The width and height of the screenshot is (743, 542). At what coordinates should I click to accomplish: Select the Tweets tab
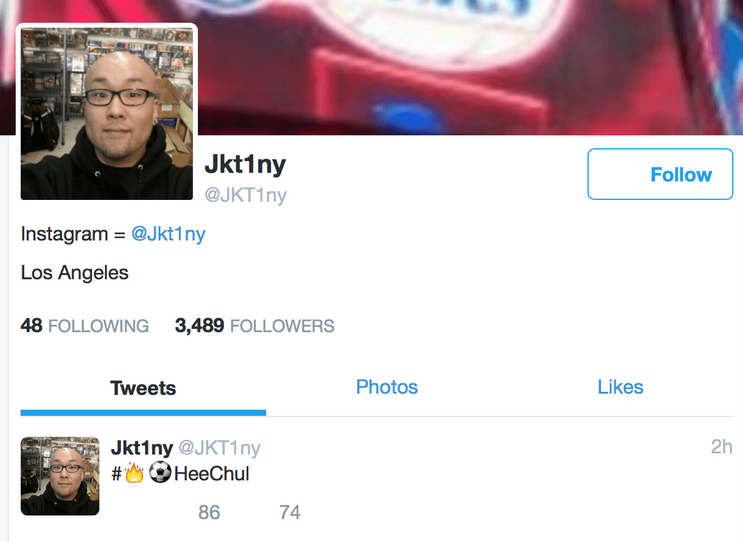(143, 388)
